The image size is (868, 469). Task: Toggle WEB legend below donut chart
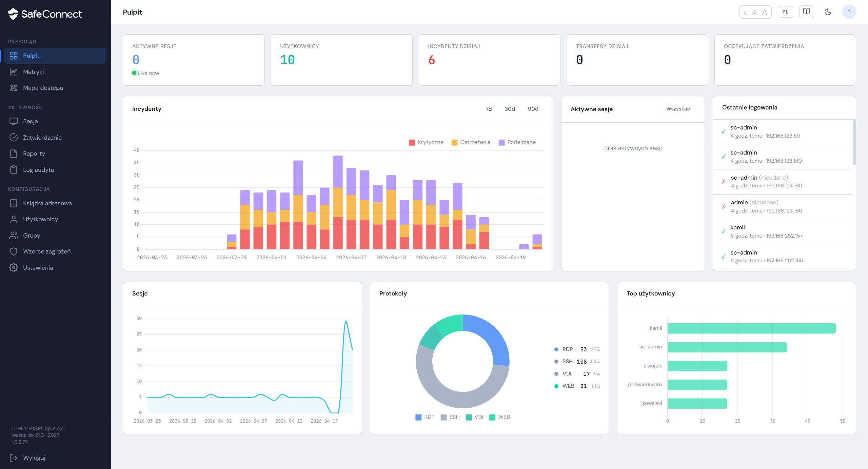[500, 417]
